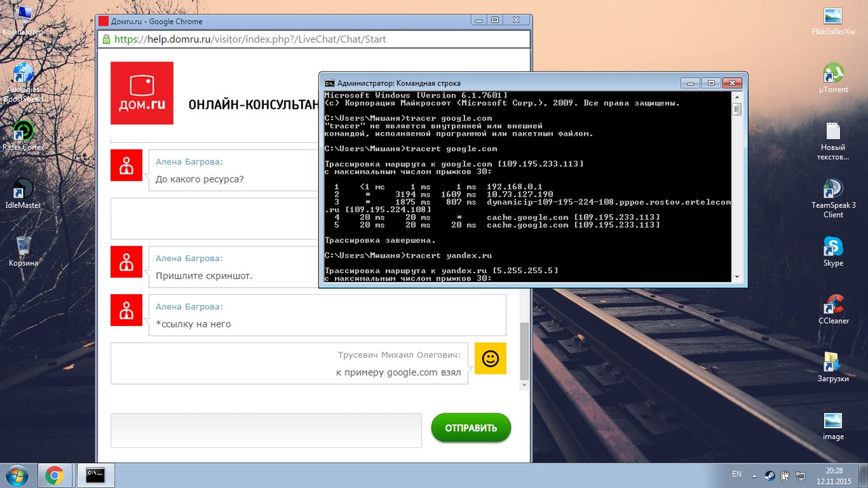The height and width of the screenshot is (488, 868).
Task: Click the Chrome window title bar page icon
Action: (104, 21)
